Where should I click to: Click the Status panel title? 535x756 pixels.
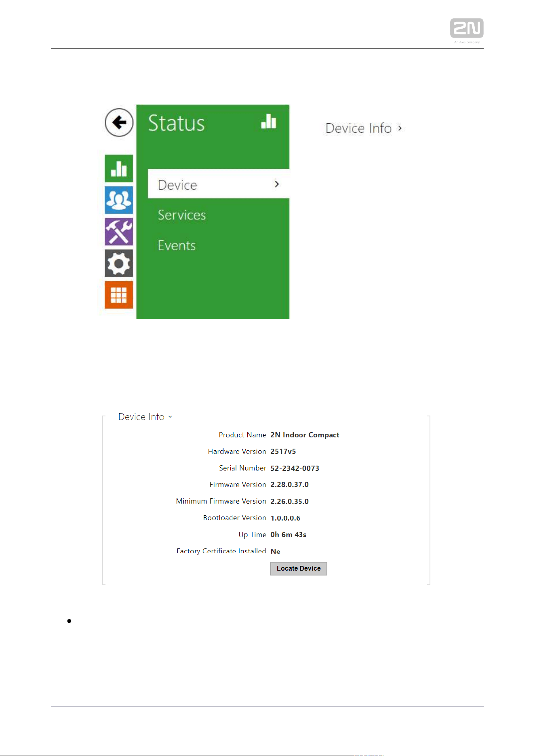click(x=176, y=123)
